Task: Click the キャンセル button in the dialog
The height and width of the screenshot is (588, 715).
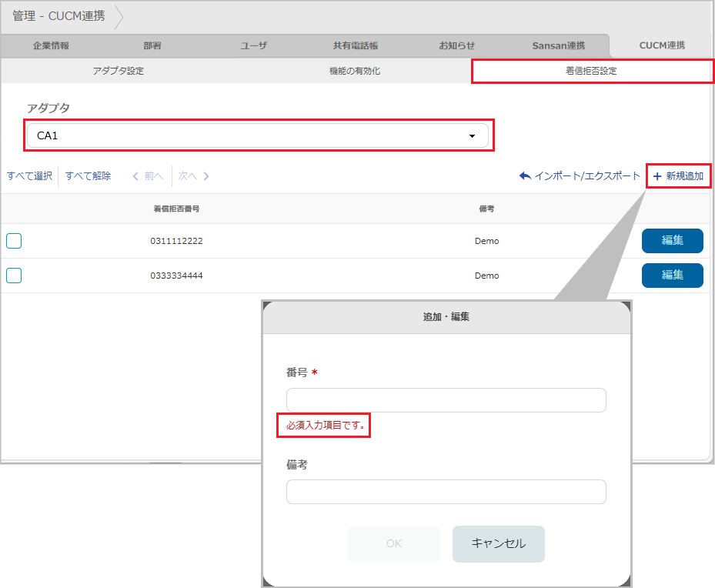Action: coord(498,543)
